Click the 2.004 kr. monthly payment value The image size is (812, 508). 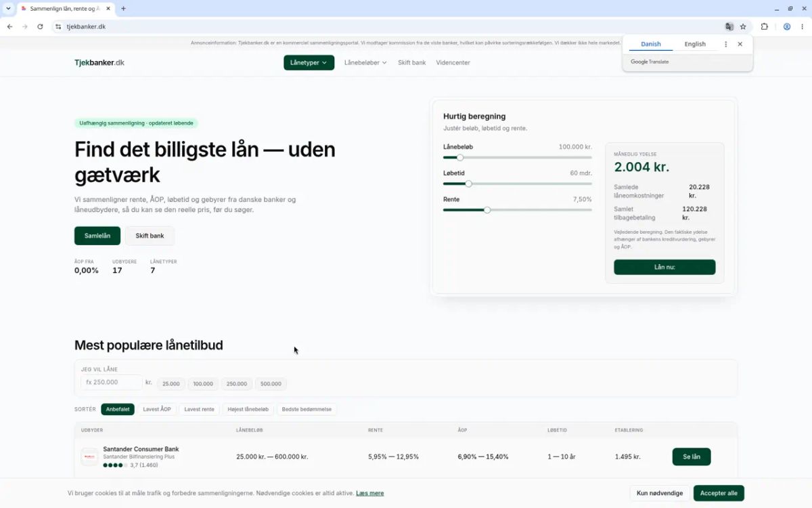pyautogui.click(x=641, y=167)
